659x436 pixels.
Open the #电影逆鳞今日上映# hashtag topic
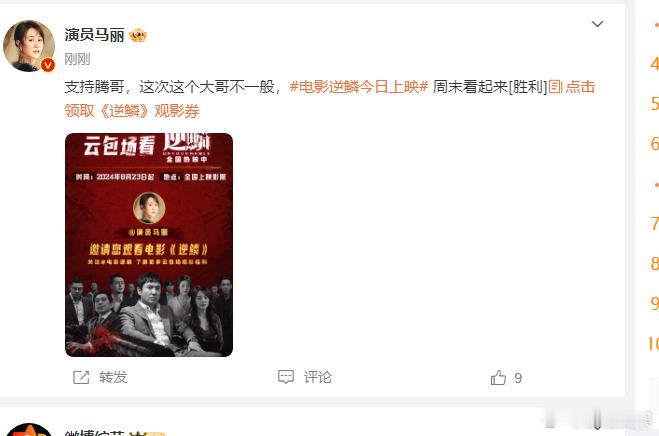[358, 87]
